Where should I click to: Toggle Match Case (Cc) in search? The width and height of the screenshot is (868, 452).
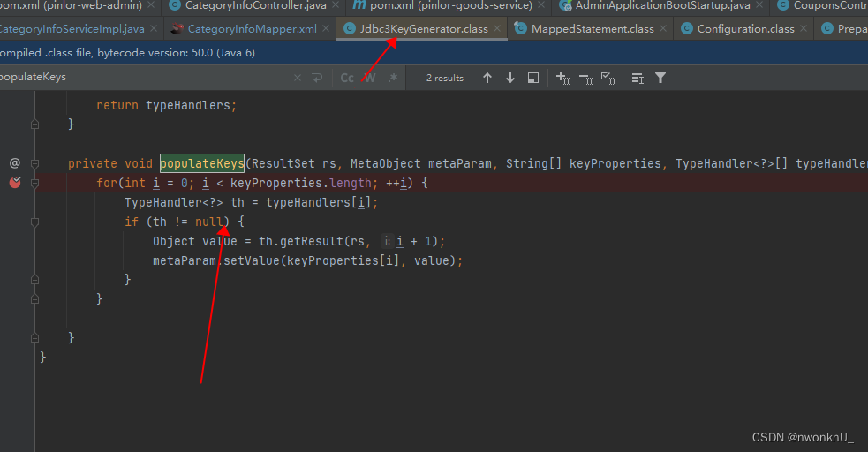tap(347, 78)
